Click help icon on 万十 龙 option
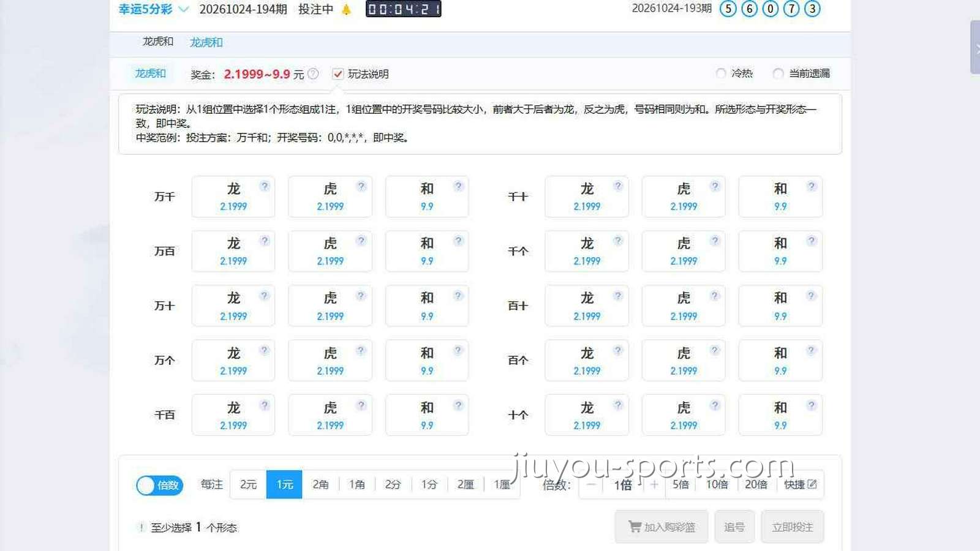Image resolution: width=980 pixels, height=551 pixels. [264, 296]
